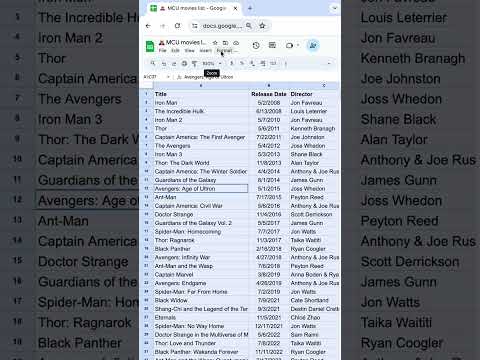Click the Google Sheets home icon
Screen dimensions: 480x360
[150, 46]
